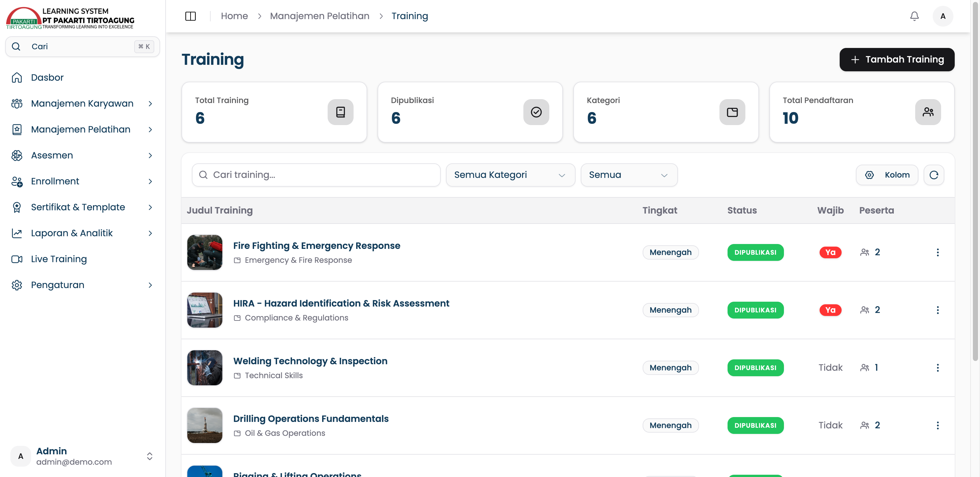This screenshot has width=980, height=477.
Task: Open row actions for HIRA training
Action: [x=938, y=310]
